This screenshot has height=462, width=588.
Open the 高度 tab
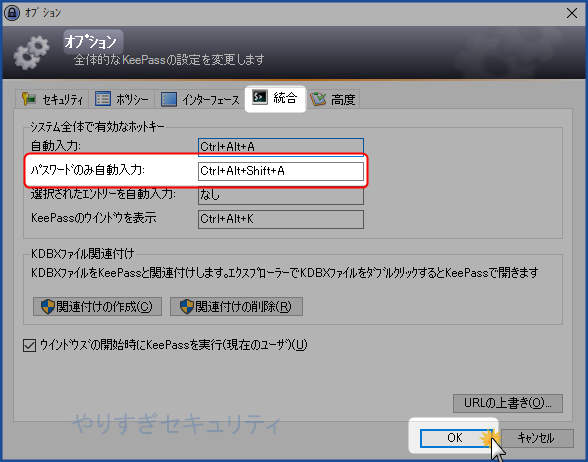333,99
